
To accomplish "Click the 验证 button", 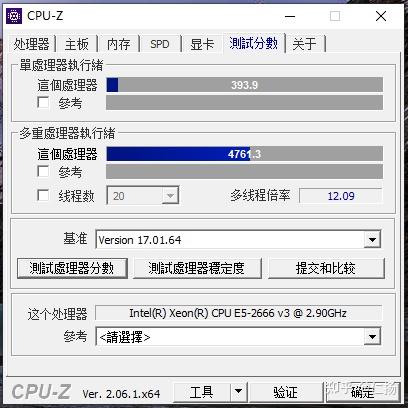I will [x=286, y=391].
